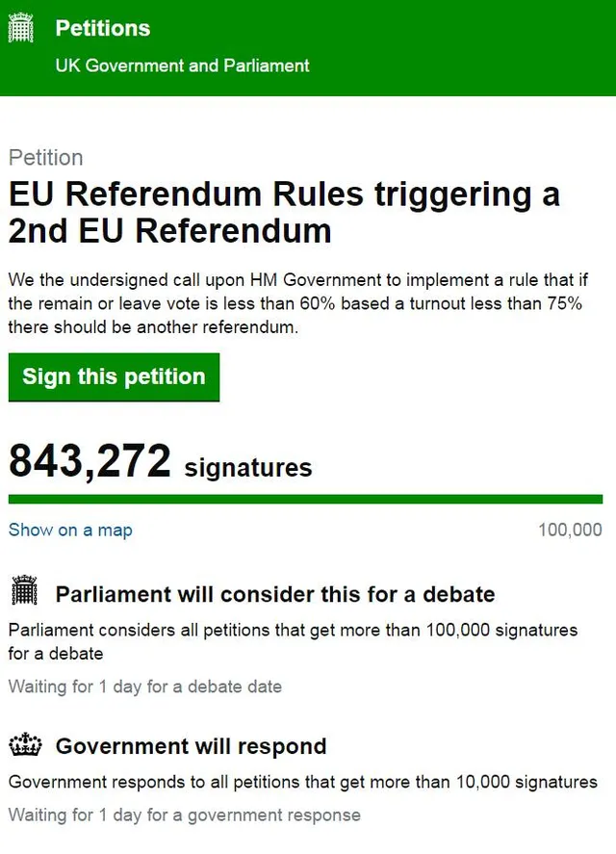The height and width of the screenshot is (854, 616).
Task: Click the grey Petition label above title
Action: click(45, 158)
